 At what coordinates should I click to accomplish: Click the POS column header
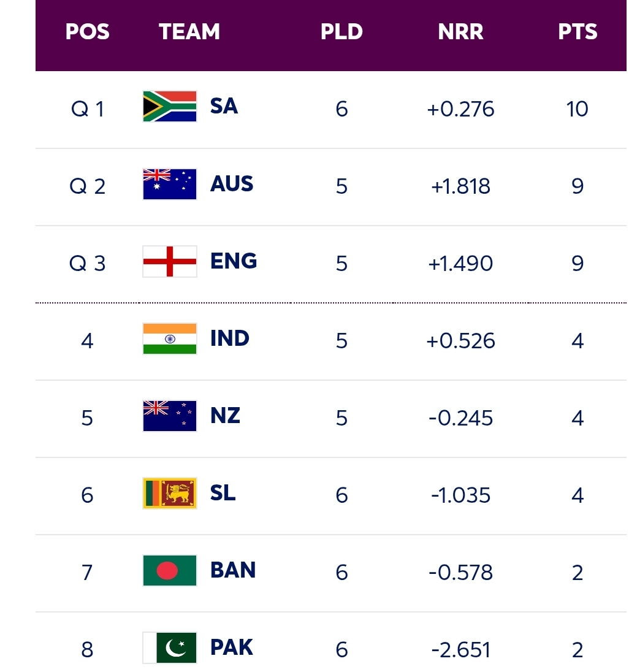point(88,32)
